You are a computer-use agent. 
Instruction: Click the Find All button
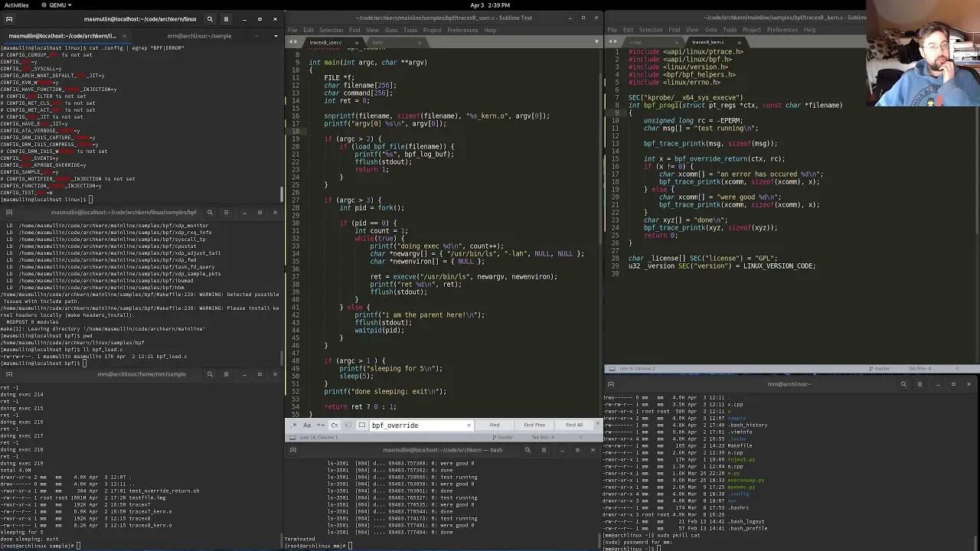coord(573,425)
